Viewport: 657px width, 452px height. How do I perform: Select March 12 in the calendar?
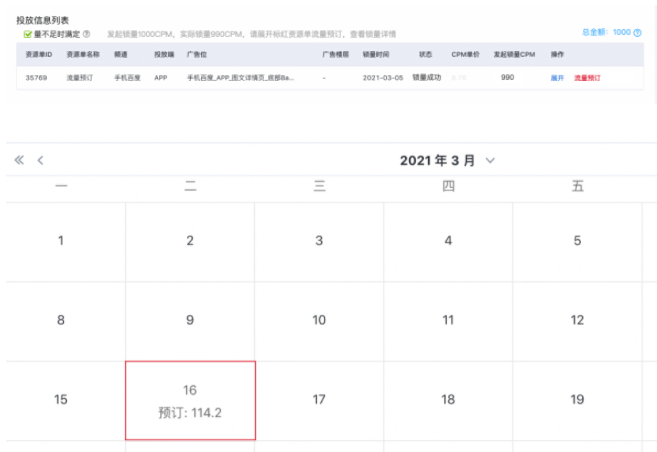tap(577, 320)
